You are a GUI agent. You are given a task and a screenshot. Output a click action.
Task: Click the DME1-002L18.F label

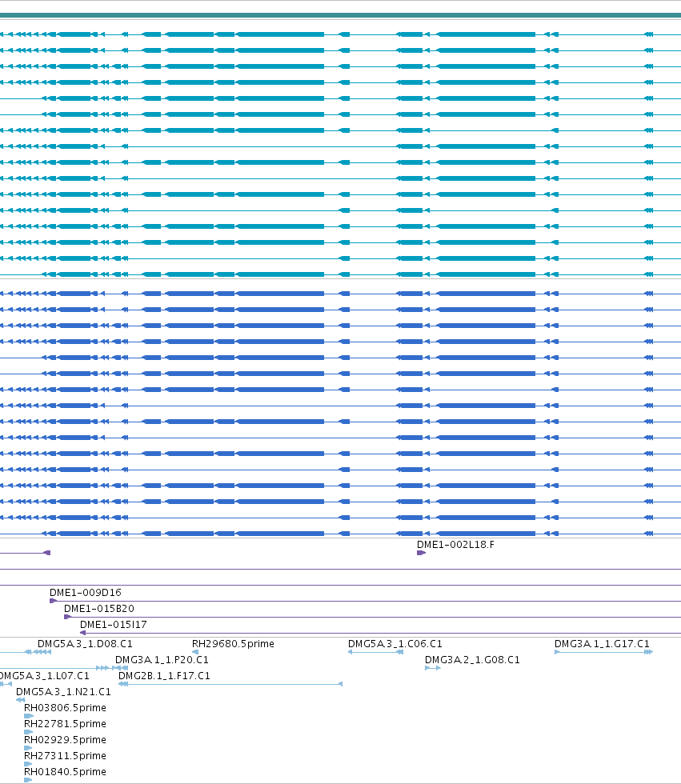455,545
